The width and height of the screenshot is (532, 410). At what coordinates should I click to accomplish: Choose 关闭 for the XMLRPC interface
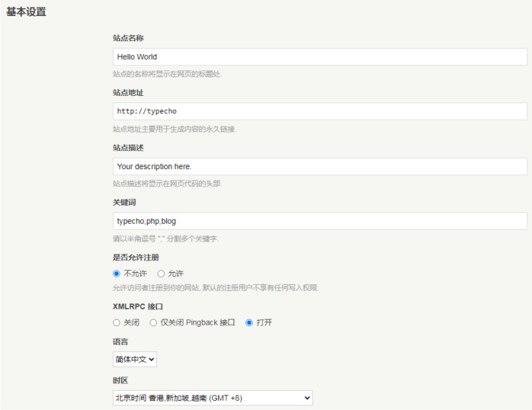click(x=116, y=322)
